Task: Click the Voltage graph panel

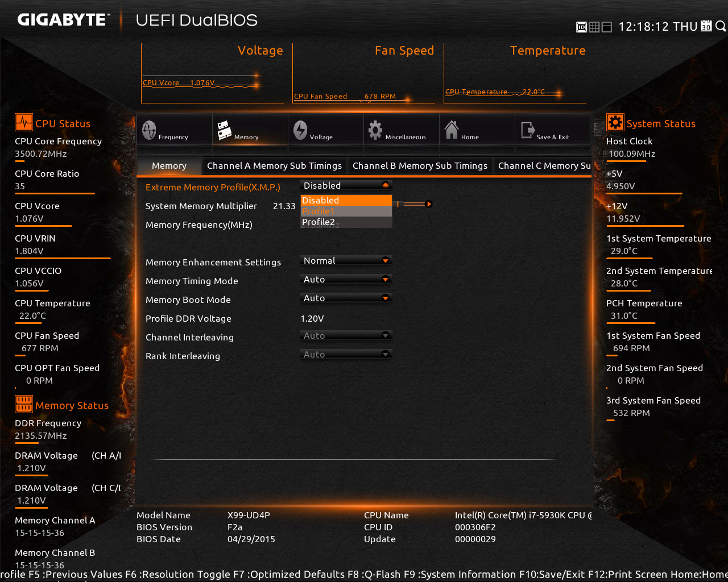Action: 213,73
